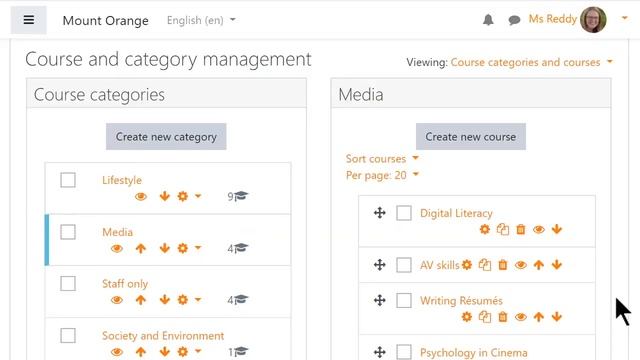Open the English (en) language menu
Viewport: 640px width, 360px height.
click(201, 20)
